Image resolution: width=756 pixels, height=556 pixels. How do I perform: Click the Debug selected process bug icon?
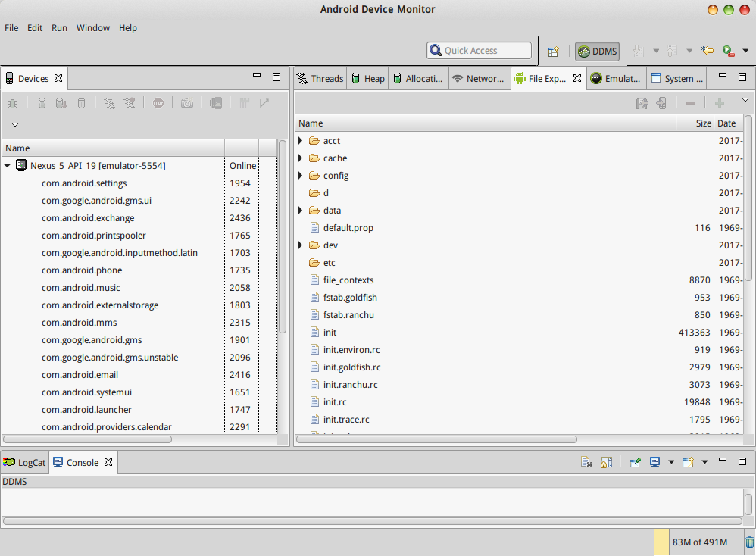pos(13,103)
